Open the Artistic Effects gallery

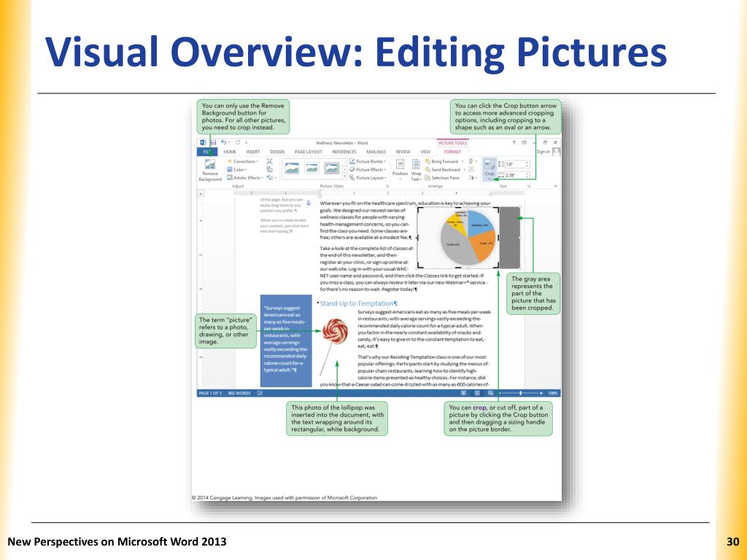[245, 178]
